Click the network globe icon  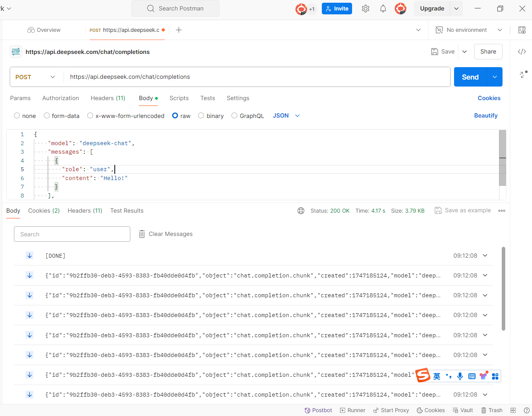pyautogui.click(x=301, y=211)
